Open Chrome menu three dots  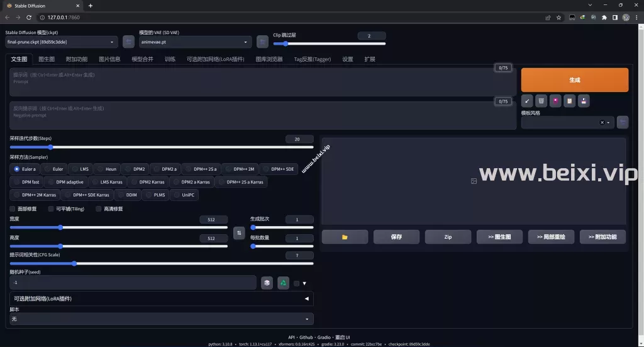[636, 17]
